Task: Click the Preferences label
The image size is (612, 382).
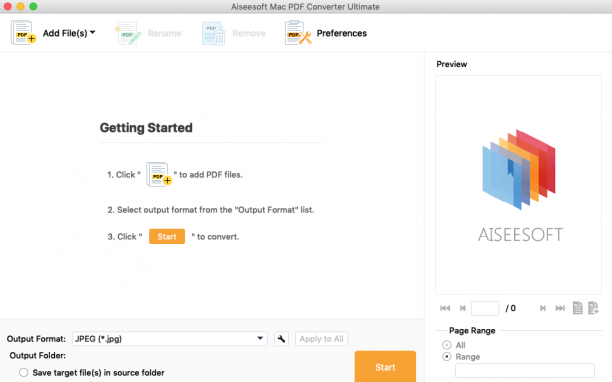Action: (342, 33)
